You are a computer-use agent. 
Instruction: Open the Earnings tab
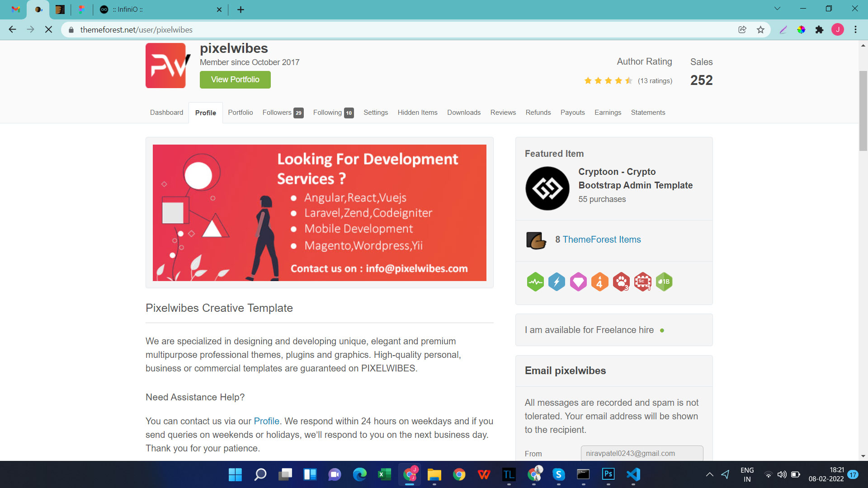pyautogui.click(x=608, y=113)
